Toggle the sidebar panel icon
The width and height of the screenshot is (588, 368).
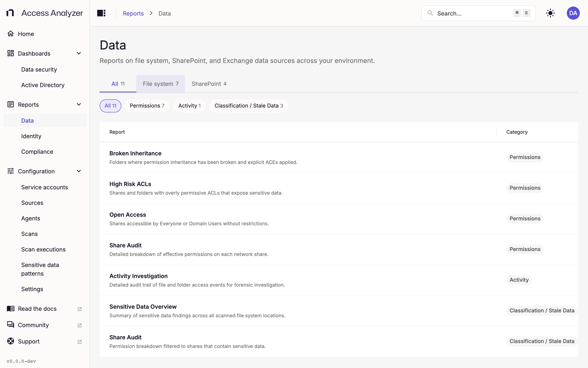click(101, 13)
